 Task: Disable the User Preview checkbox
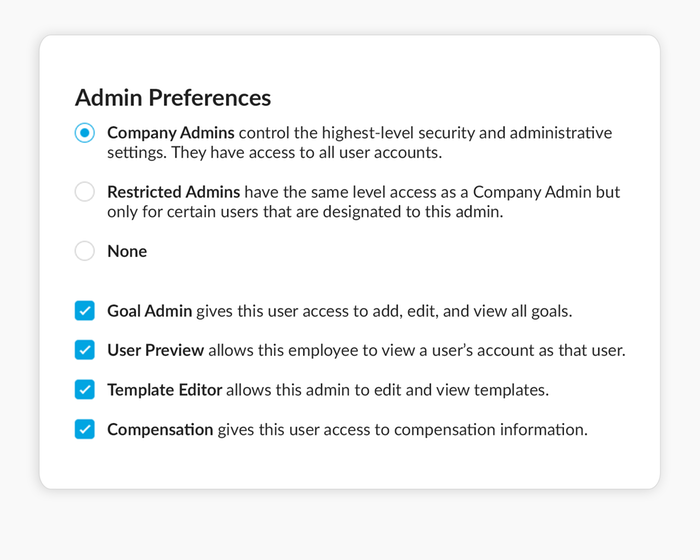pos(85,350)
